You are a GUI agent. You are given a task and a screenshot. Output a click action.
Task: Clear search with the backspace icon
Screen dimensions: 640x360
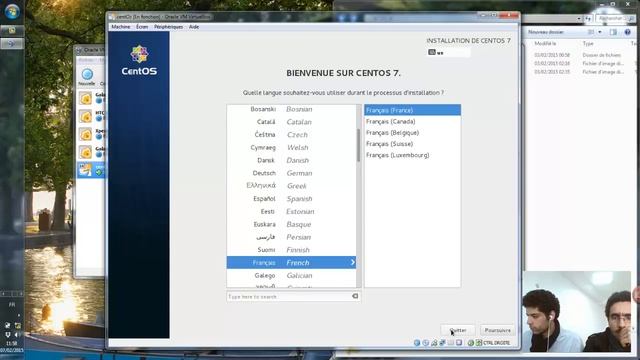click(x=355, y=296)
